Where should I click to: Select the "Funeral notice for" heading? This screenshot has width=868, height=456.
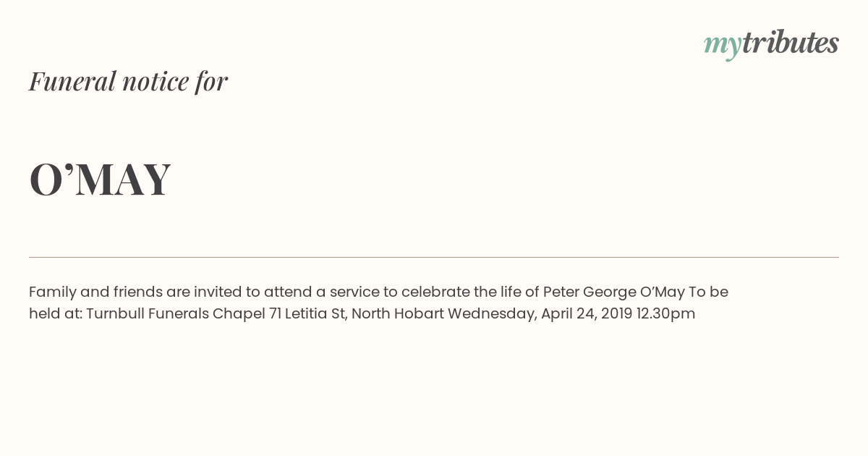click(x=128, y=81)
